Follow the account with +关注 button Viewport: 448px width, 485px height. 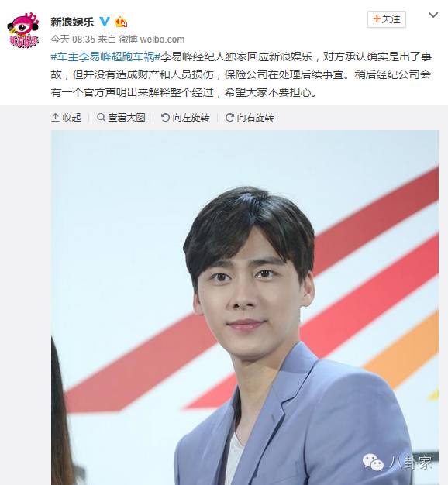click(x=387, y=19)
